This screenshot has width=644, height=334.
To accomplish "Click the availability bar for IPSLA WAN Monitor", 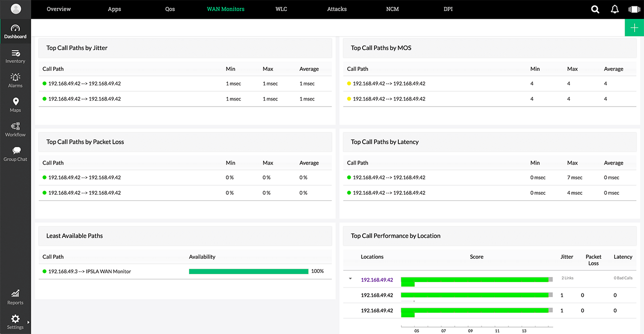I will 249,272.
